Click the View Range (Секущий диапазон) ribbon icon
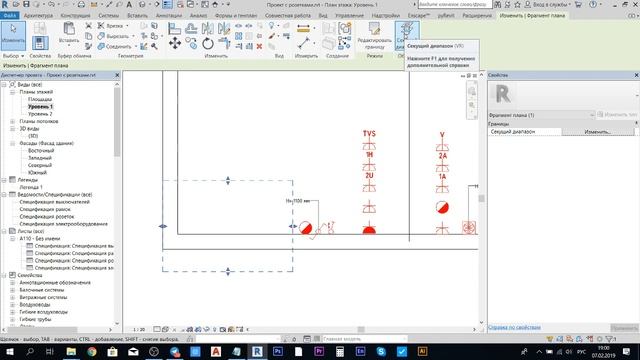The height and width of the screenshot is (360, 640). point(407,36)
